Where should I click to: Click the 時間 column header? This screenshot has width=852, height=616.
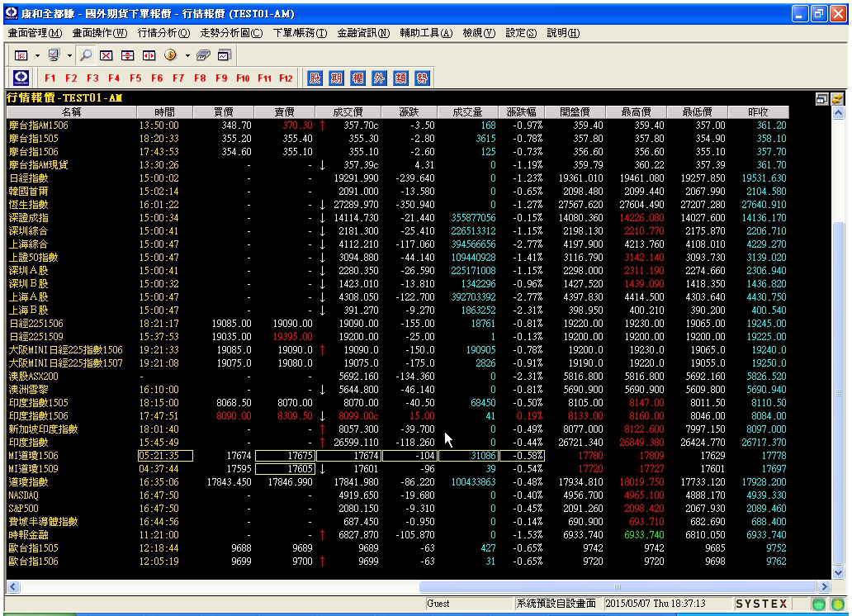point(164,112)
